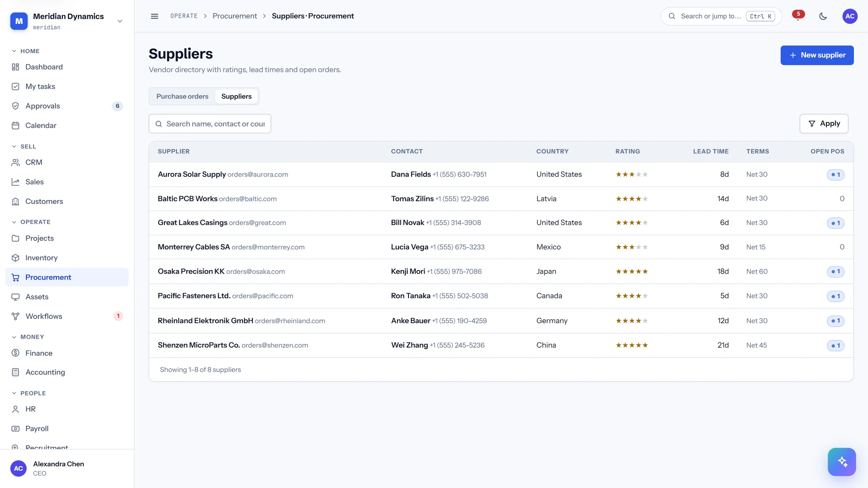Sort by the SUPPLIER column header
Image resolution: width=868 pixels, height=488 pixels.
click(x=174, y=151)
